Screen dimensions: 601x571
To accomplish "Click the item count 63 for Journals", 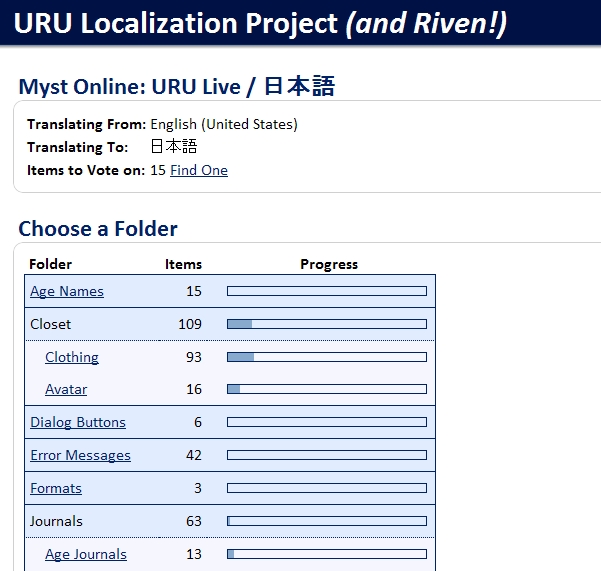I will (x=194, y=521).
